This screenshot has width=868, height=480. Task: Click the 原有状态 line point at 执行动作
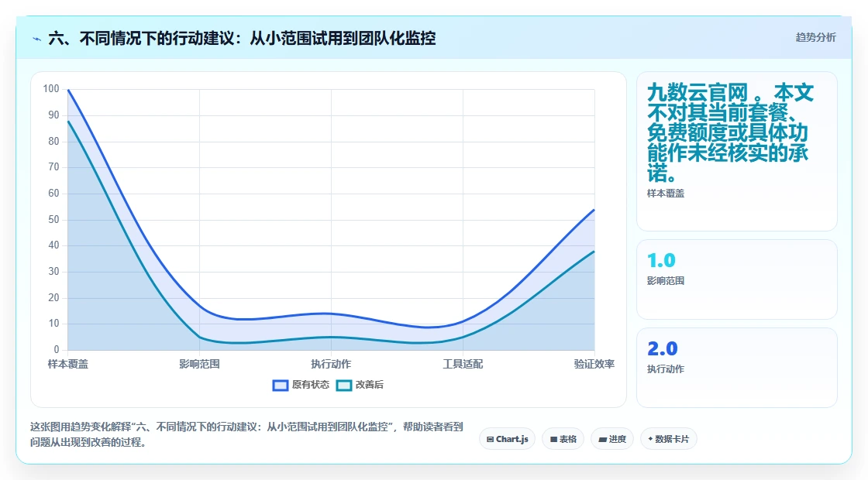pos(331,314)
